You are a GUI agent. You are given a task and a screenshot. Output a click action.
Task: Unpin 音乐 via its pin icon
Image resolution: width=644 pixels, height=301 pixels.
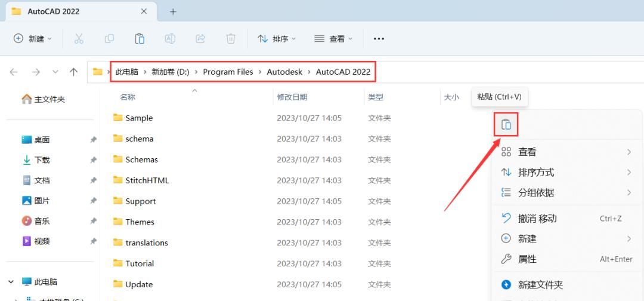[93, 221]
